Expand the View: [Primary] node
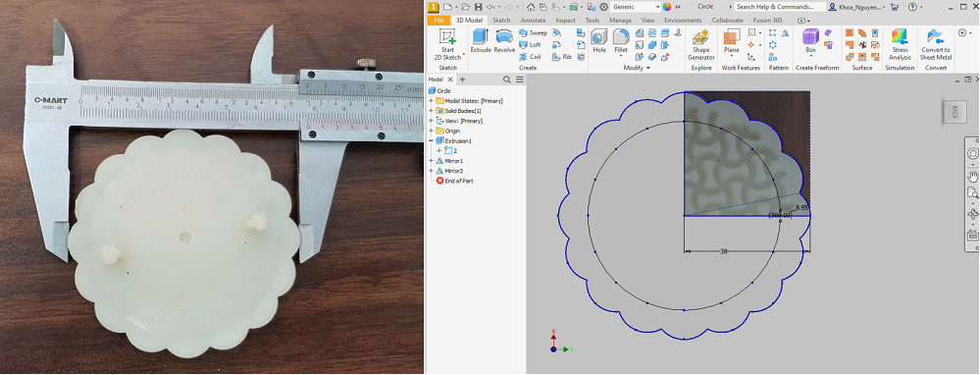Screen dimensions: 980x375 (x=431, y=121)
